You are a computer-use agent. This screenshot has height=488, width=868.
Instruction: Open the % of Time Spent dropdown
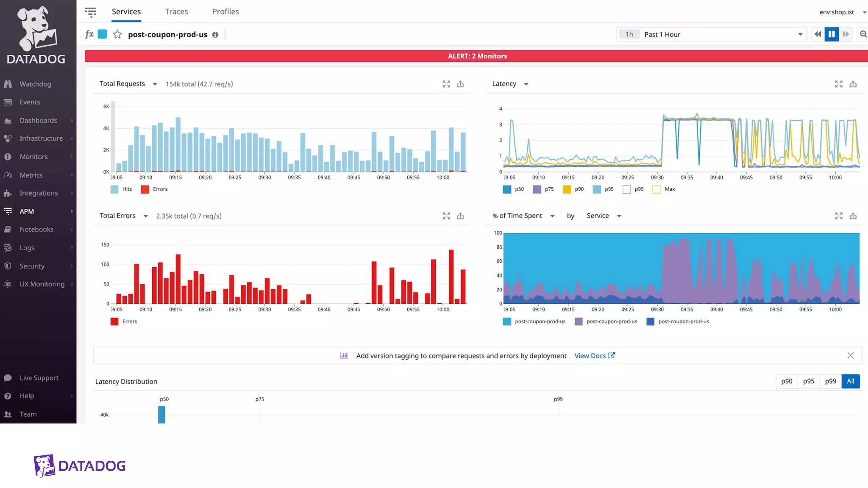tap(523, 216)
